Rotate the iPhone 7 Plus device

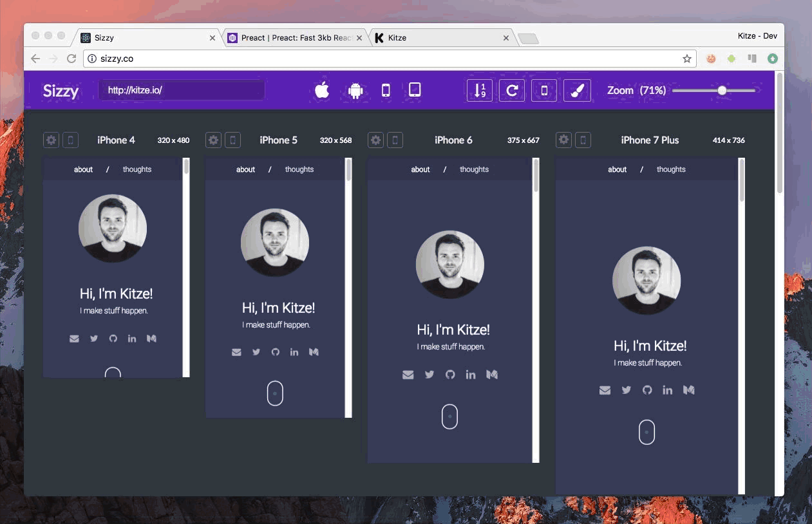point(583,140)
